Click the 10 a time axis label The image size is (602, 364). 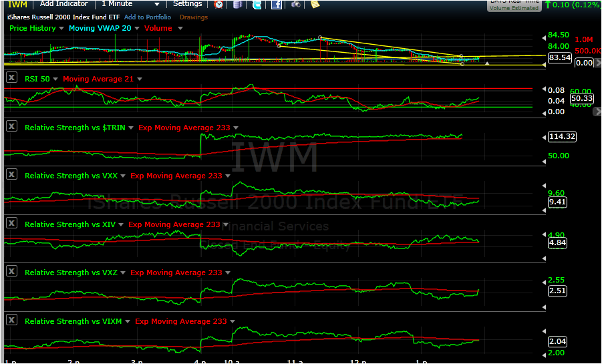pyautogui.click(x=231, y=361)
